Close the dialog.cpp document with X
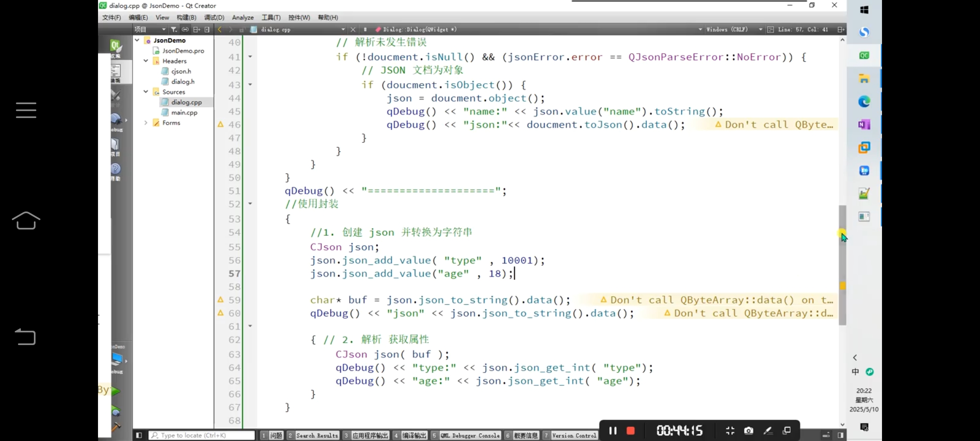The height and width of the screenshot is (441, 980). pyautogui.click(x=353, y=29)
